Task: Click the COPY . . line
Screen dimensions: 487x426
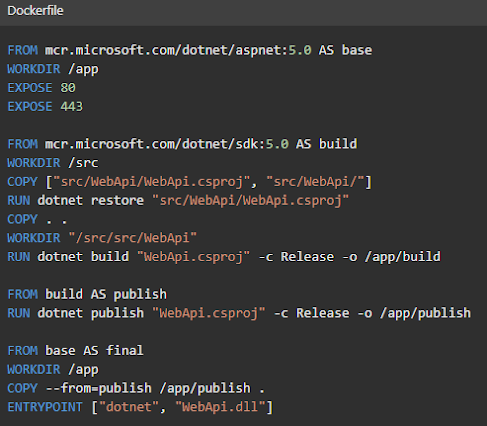Action: 37,219
